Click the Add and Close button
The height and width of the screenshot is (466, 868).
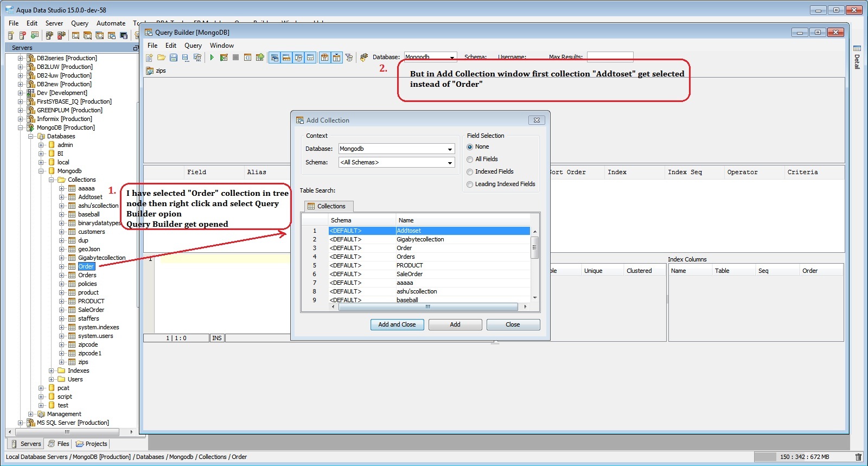click(x=397, y=324)
